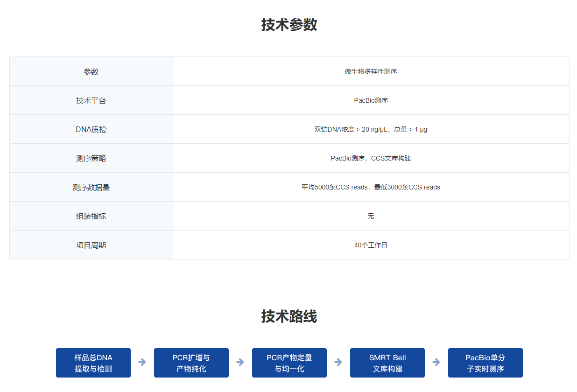Select the 样品总DNA提取与检测 step box
577x392 pixels.
pos(93,363)
